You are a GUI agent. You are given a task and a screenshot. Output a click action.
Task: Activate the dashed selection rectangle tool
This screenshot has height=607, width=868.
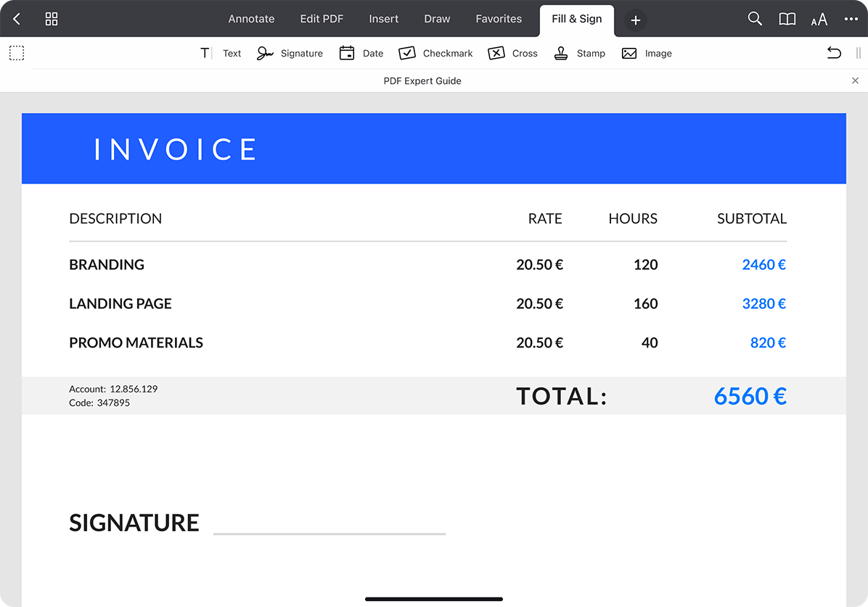(17, 53)
